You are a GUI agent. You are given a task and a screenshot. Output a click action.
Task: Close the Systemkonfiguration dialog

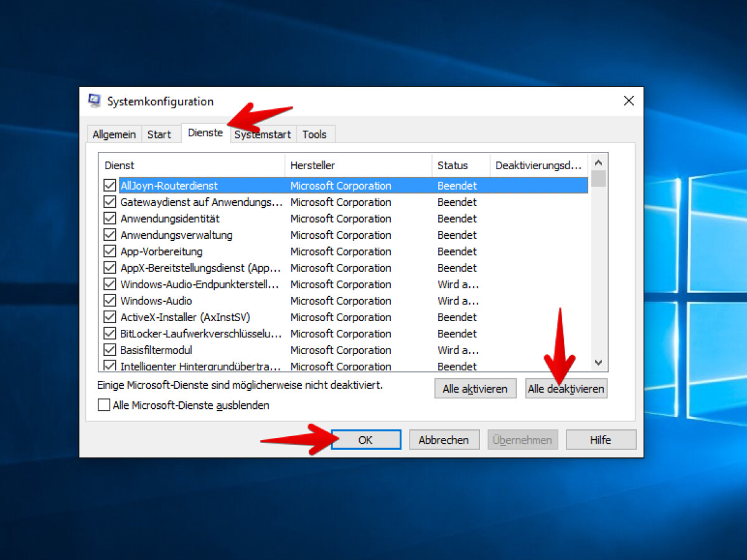(x=629, y=101)
